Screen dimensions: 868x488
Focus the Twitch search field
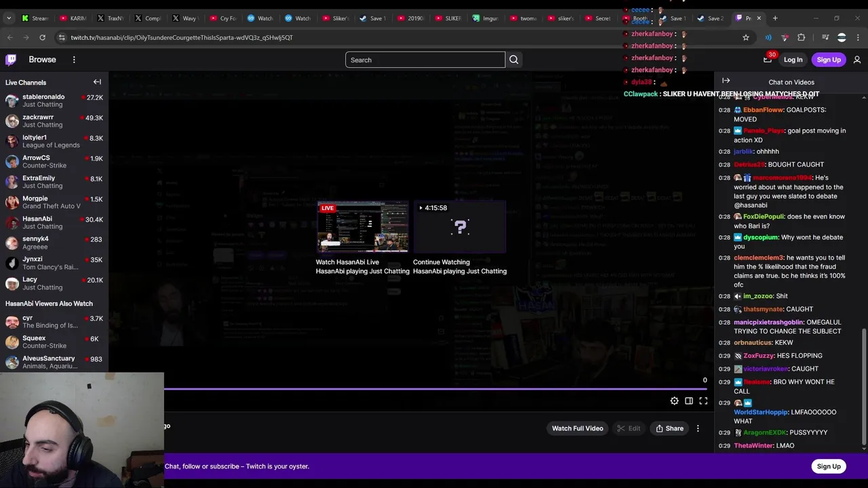(x=425, y=60)
